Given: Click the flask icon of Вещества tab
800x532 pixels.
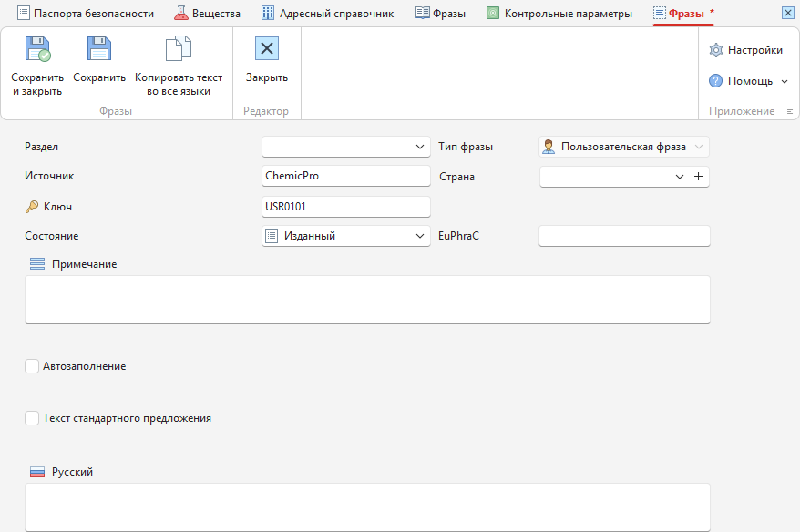Looking at the screenshot, I should (181, 14).
